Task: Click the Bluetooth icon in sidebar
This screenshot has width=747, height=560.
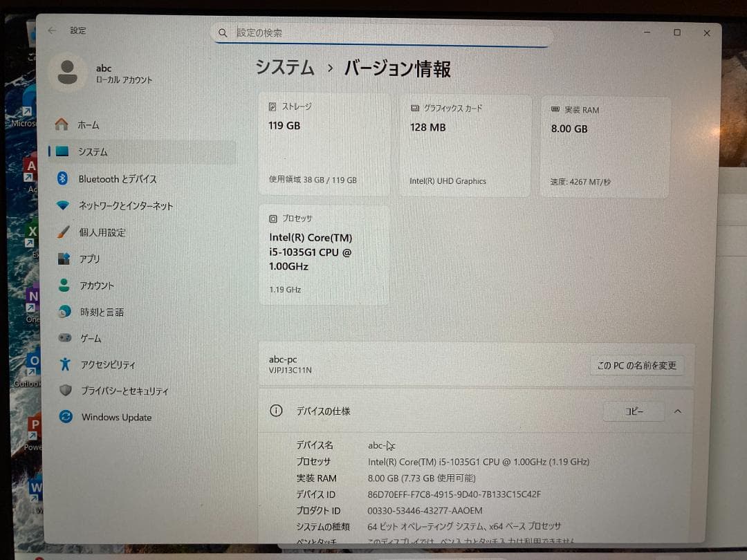Action: pyautogui.click(x=62, y=178)
